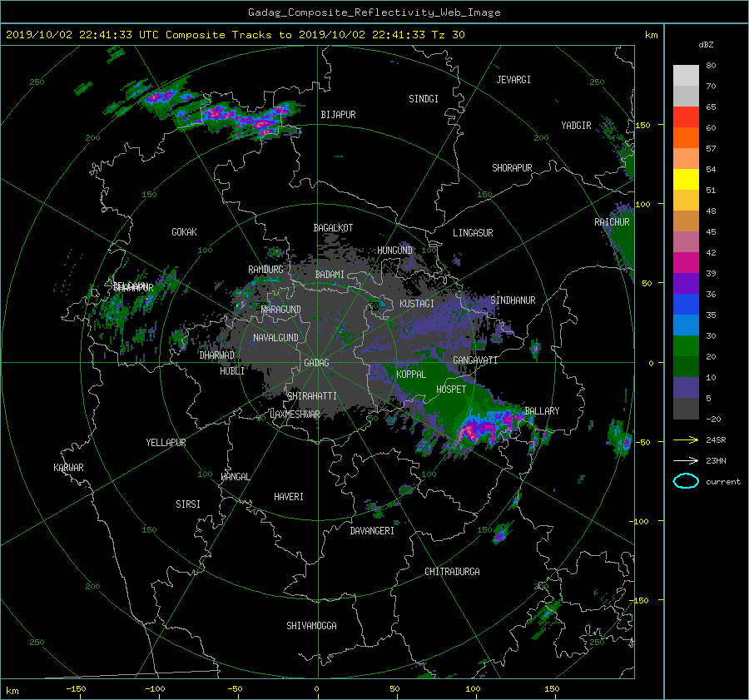Click the SHORAPUR city label

[512, 167]
